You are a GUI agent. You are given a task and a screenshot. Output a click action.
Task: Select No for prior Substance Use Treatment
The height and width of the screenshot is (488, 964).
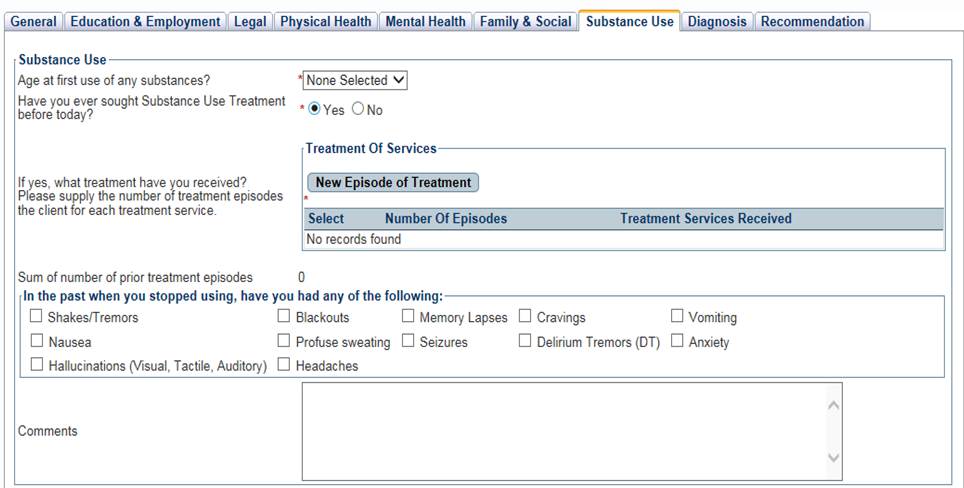(358, 109)
